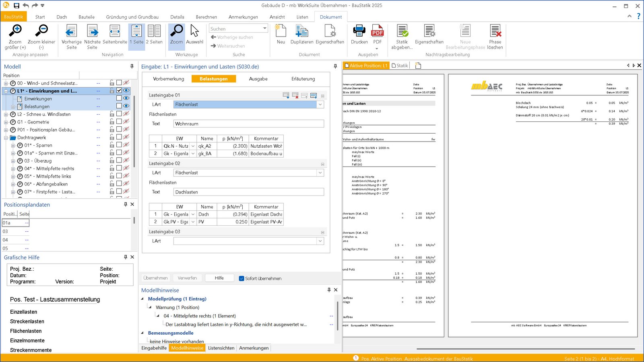Click the Zoom größer (+) magnifier icon
The image size is (644, 362).
click(15, 31)
